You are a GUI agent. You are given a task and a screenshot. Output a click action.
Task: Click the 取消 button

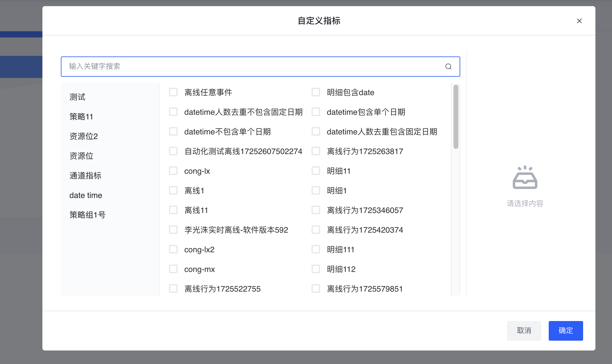point(524,331)
